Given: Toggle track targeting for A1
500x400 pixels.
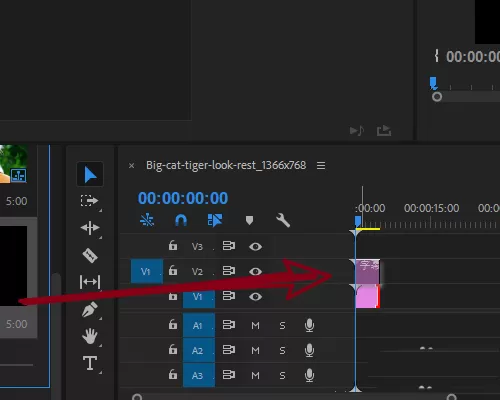Looking at the screenshot, I should 199,325.
